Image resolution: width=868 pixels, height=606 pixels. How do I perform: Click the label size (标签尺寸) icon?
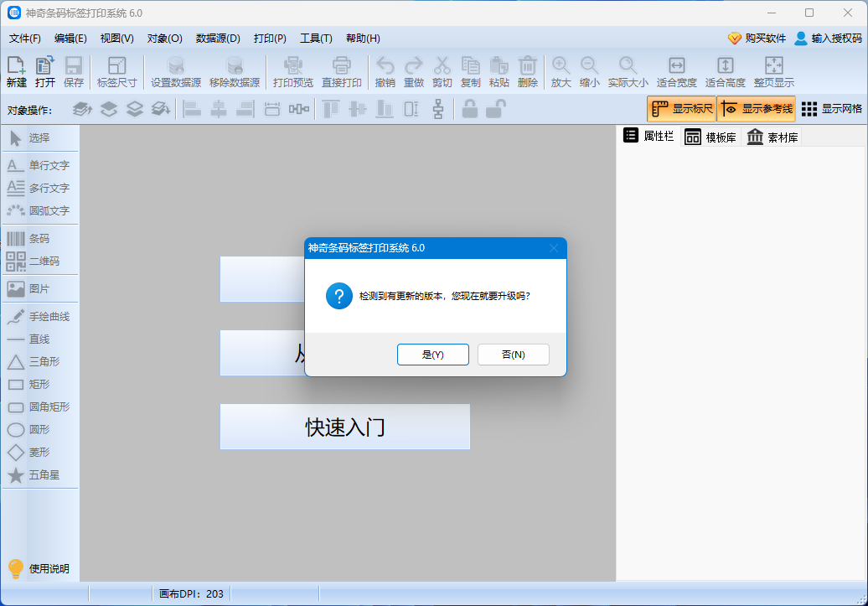[116, 66]
